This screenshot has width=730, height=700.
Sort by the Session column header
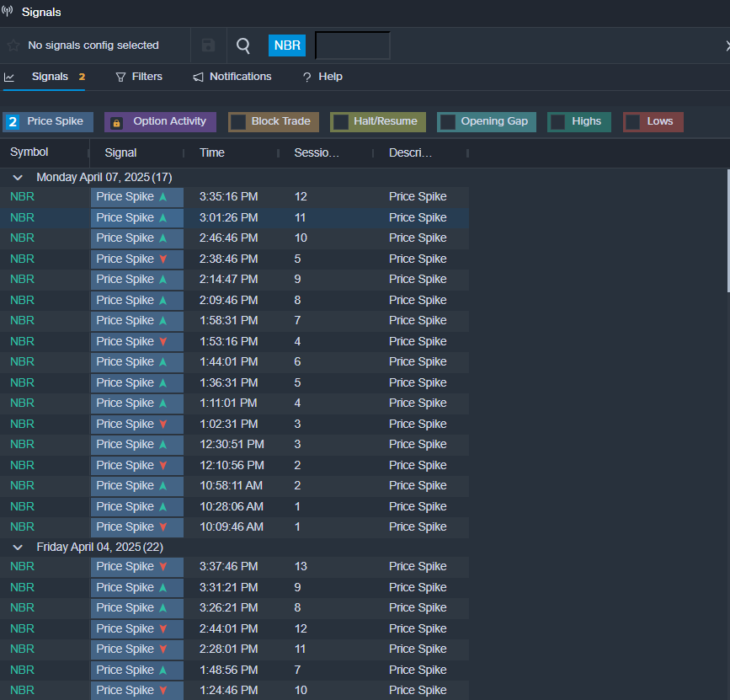(317, 152)
